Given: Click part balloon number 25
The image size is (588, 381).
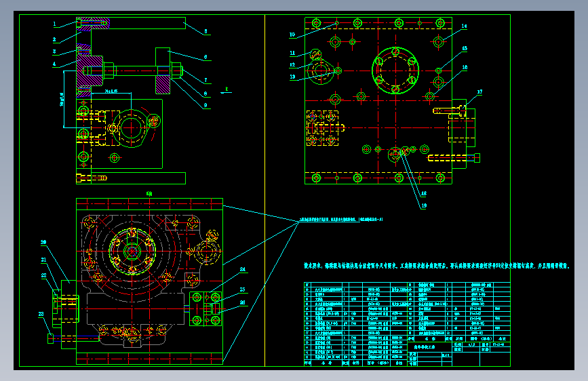Looking at the screenshot, I should click(243, 289).
